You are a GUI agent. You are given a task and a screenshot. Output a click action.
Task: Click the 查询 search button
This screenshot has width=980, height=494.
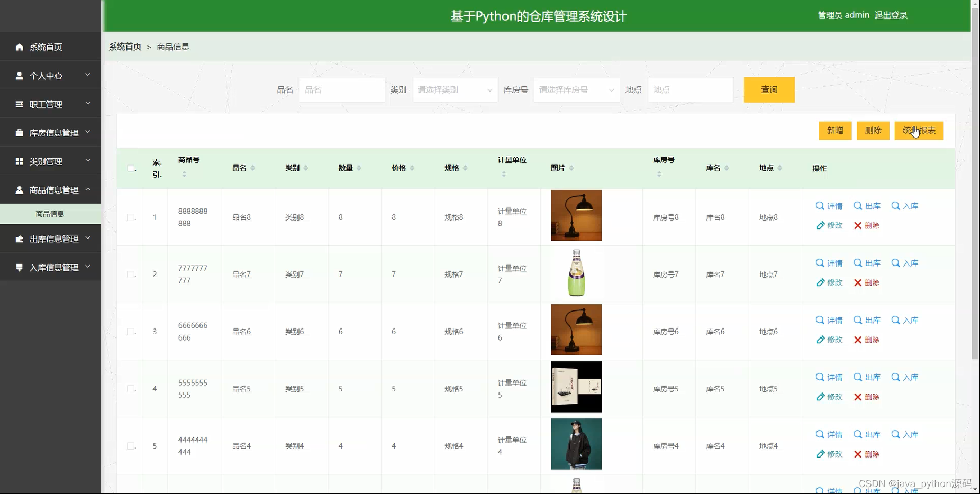[x=769, y=90]
